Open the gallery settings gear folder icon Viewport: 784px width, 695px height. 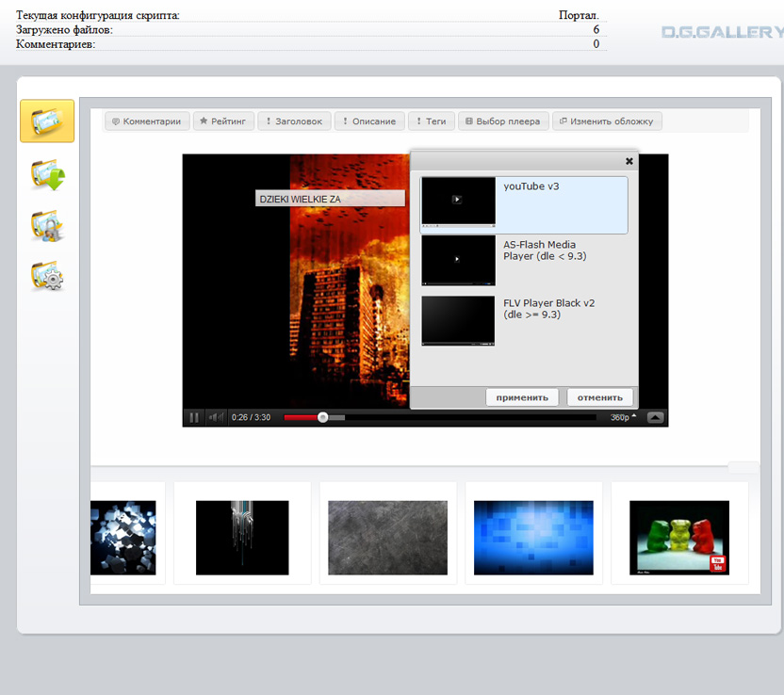(x=47, y=275)
